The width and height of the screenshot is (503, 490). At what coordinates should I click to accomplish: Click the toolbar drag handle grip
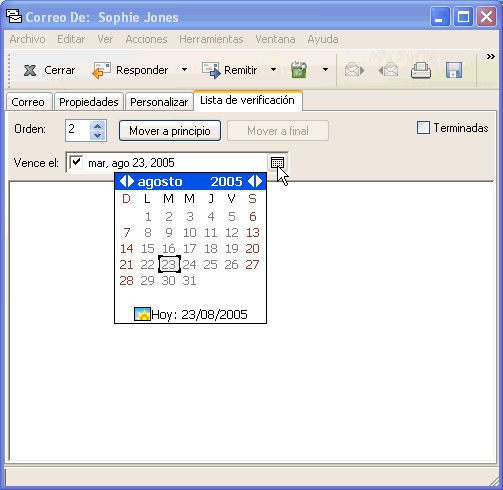click(9, 70)
